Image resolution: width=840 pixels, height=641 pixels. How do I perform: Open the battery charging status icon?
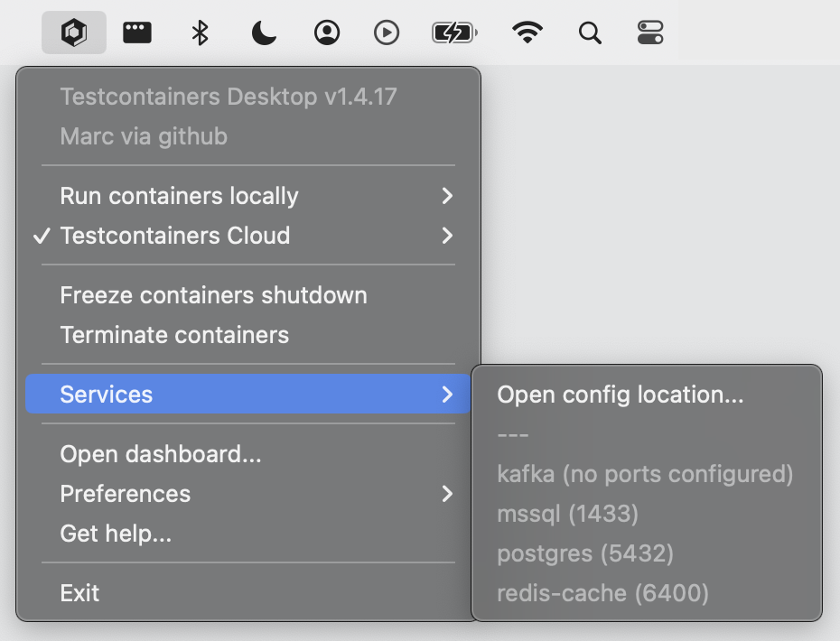(454, 33)
